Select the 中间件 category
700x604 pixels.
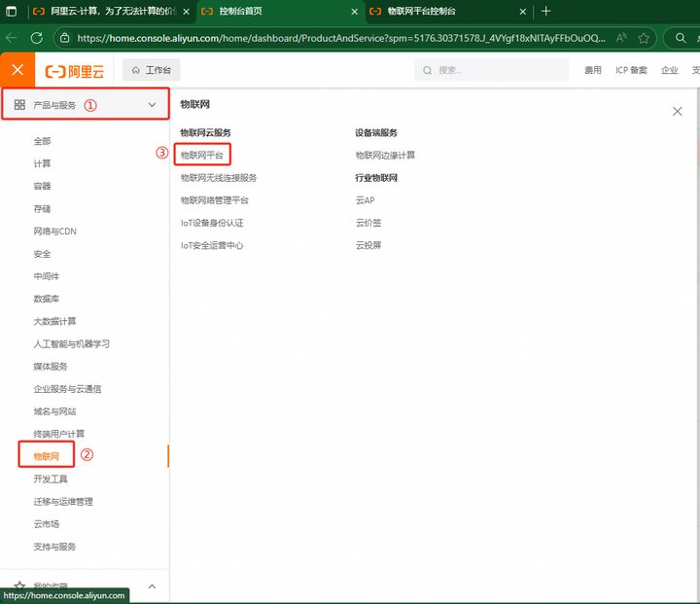pyautogui.click(x=47, y=276)
